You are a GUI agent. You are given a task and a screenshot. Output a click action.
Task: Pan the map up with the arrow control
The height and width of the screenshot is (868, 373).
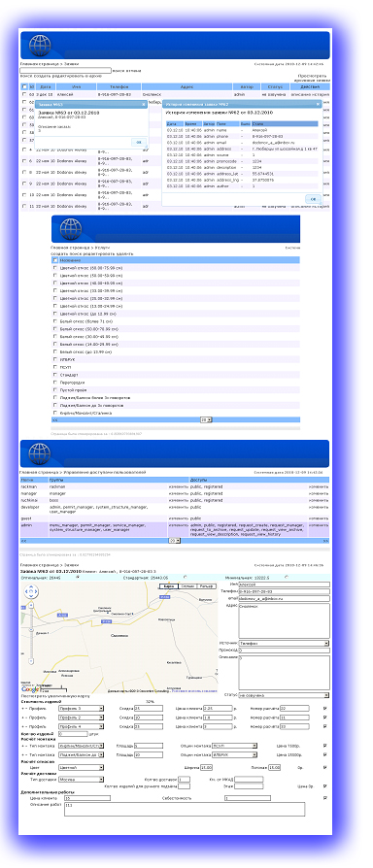(x=32, y=587)
